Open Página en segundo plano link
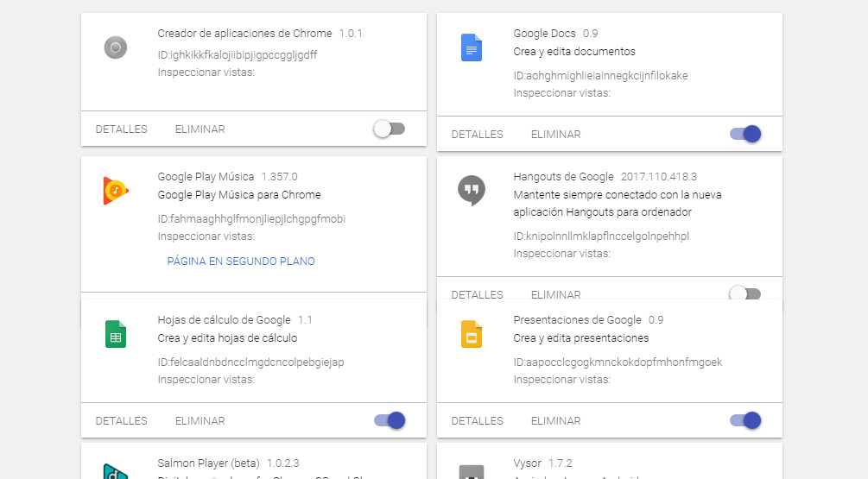The height and width of the screenshot is (479, 868). (241, 262)
